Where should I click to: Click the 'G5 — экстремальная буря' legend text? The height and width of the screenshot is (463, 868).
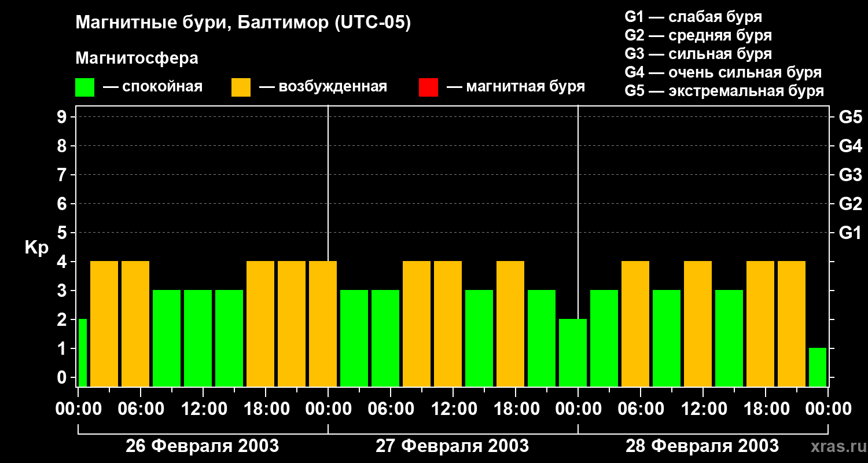click(x=724, y=91)
